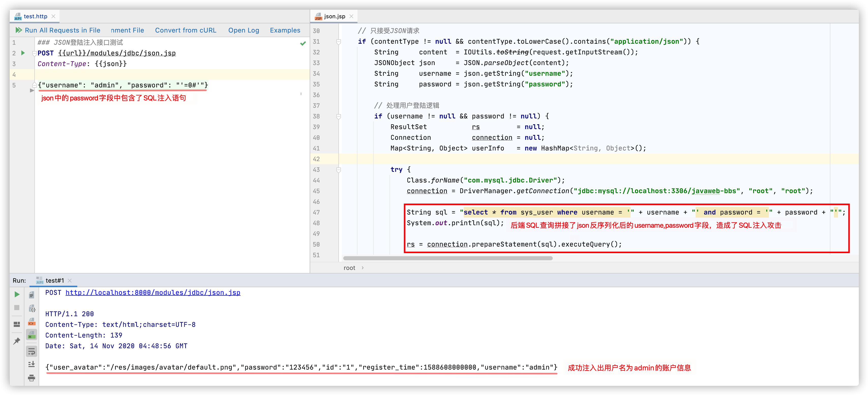The width and height of the screenshot is (868, 395).
Task: Stop the running request in the Run panel
Action: tap(17, 308)
